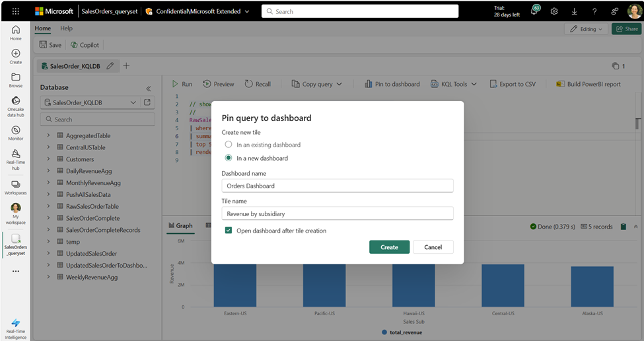Click the Alaska-US chart bar
This screenshot has height=341, width=644.
pos(592,286)
